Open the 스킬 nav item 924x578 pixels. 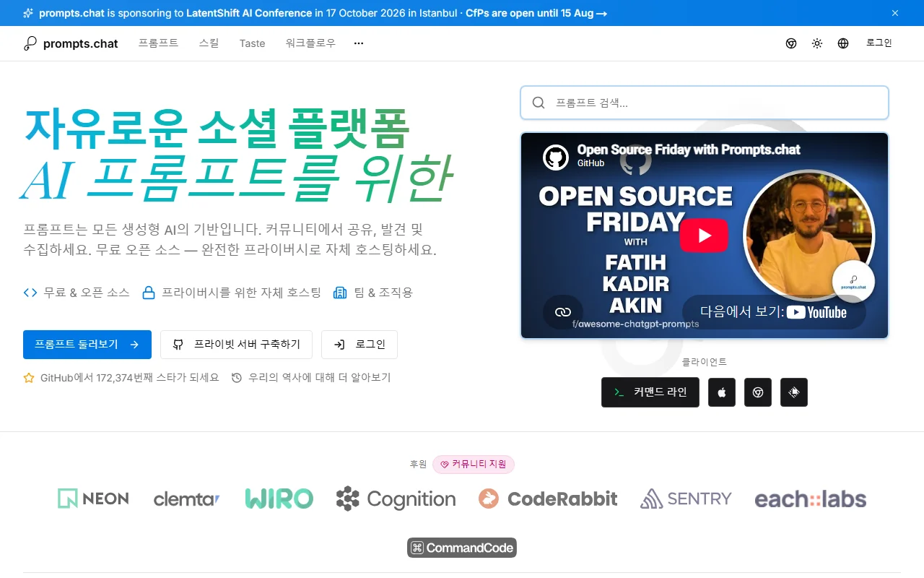pyautogui.click(x=209, y=43)
